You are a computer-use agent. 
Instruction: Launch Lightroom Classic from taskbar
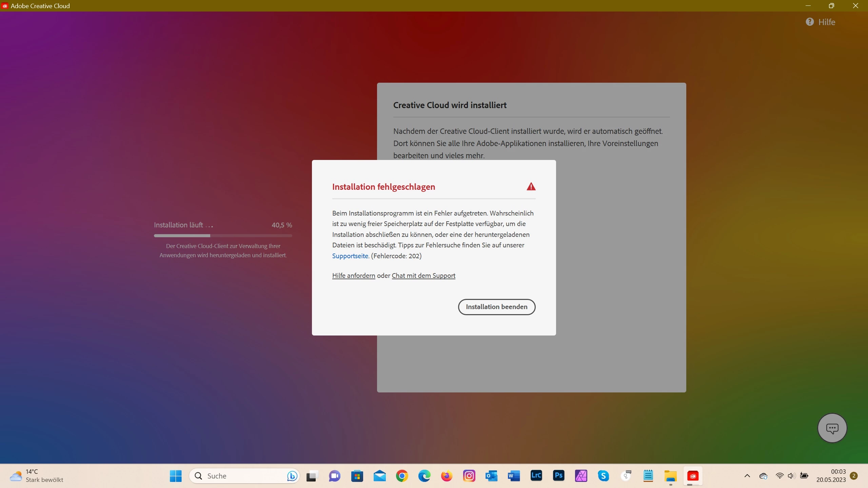[x=536, y=476]
